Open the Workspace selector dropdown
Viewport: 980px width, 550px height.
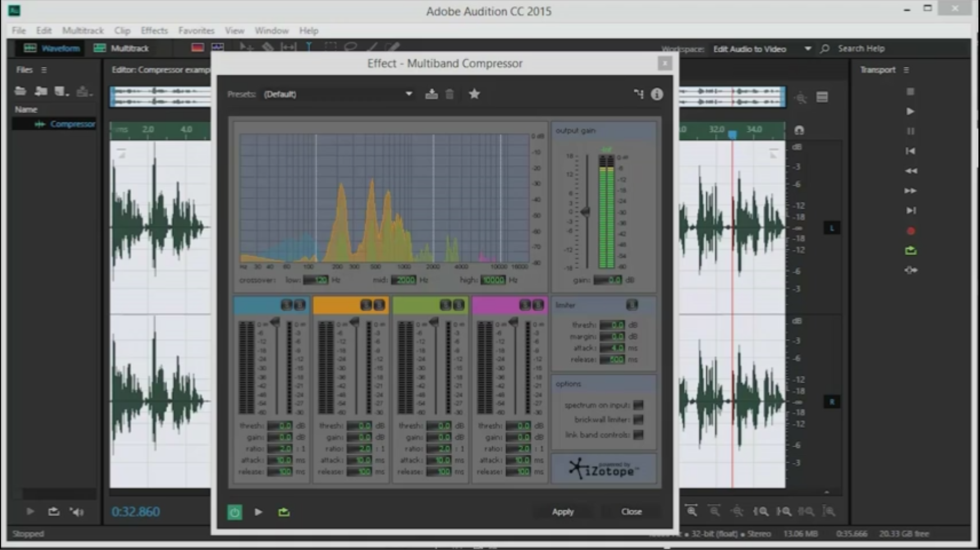(x=808, y=48)
